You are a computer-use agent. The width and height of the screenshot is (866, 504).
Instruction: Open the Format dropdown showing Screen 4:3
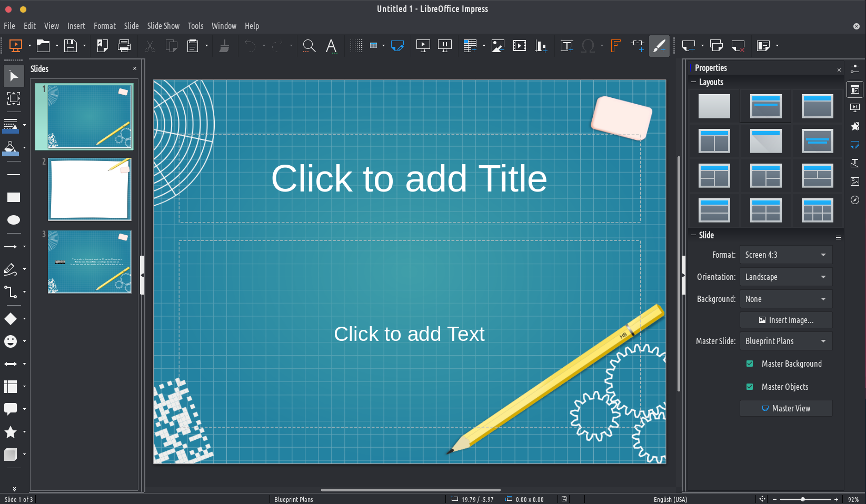tap(785, 255)
